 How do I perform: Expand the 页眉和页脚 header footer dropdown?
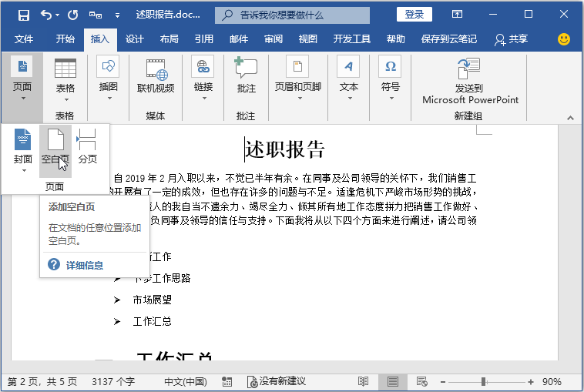(x=300, y=99)
